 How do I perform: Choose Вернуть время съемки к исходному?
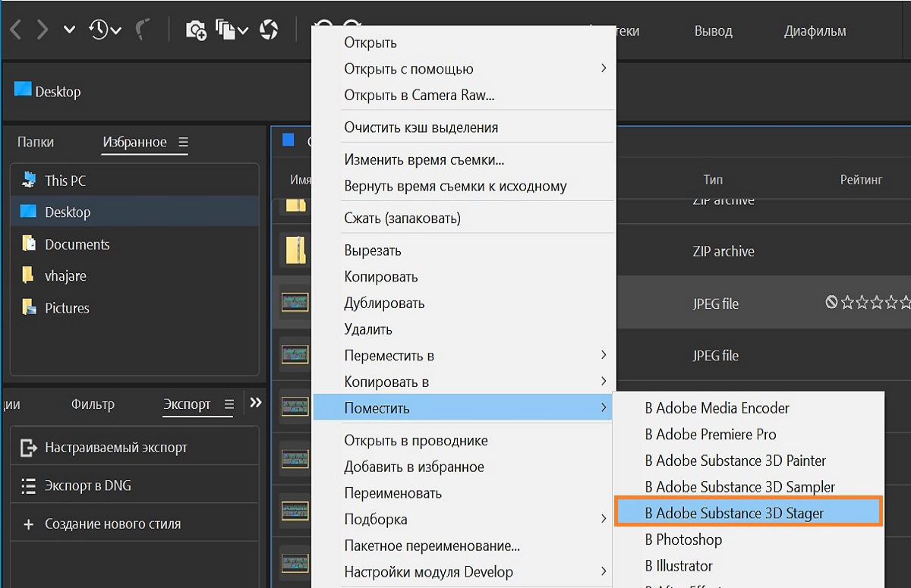(x=462, y=186)
